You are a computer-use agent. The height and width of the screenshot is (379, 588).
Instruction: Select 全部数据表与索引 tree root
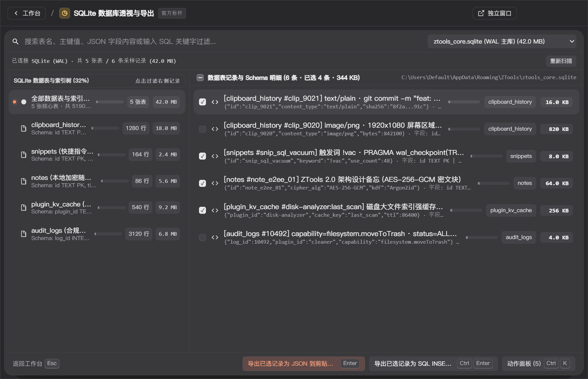97,102
